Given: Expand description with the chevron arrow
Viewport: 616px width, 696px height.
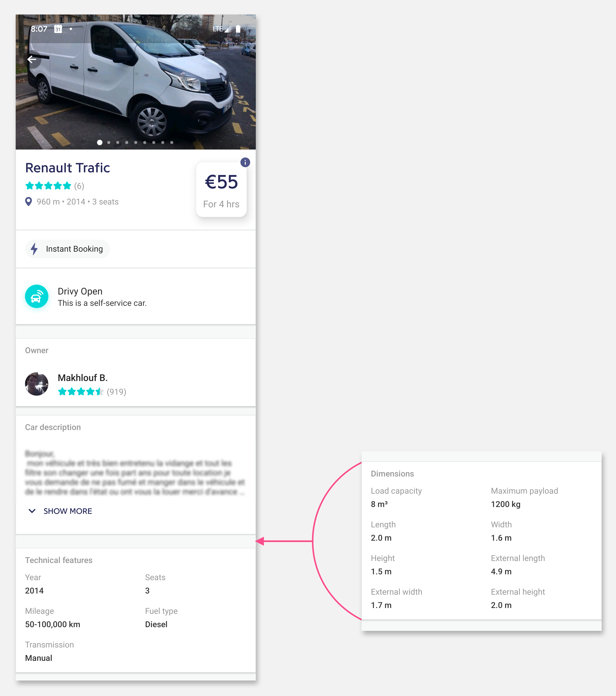Looking at the screenshot, I should click(x=32, y=511).
